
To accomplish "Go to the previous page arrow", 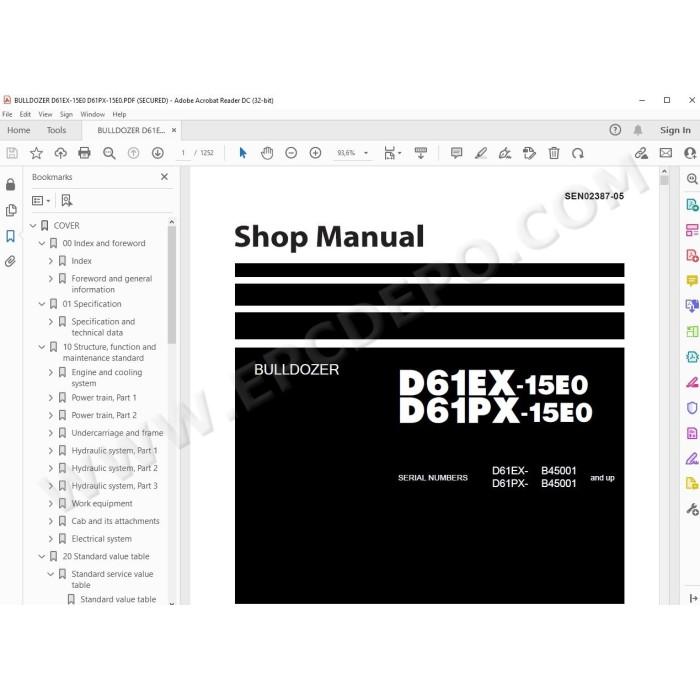I will (x=133, y=153).
